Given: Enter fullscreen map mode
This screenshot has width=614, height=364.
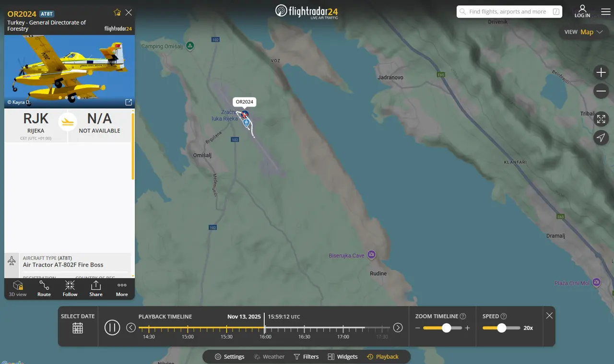Looking at the screenshot, I should [601, 119].
